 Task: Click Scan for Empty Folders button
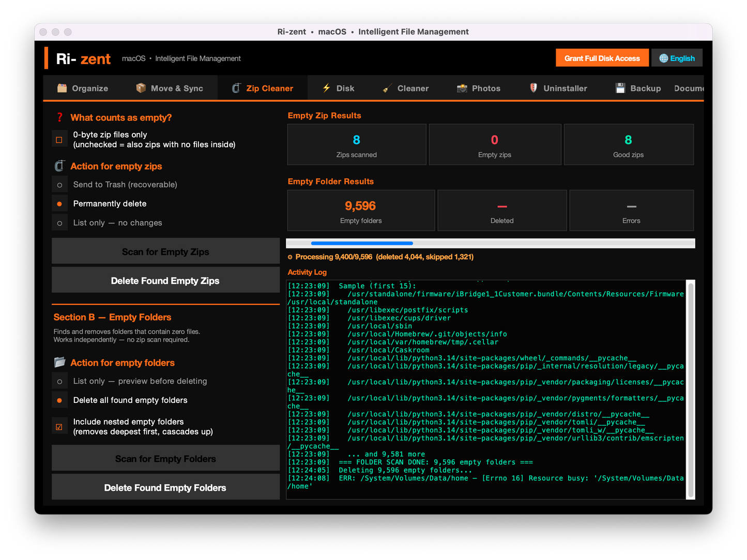tap(165, 459)
